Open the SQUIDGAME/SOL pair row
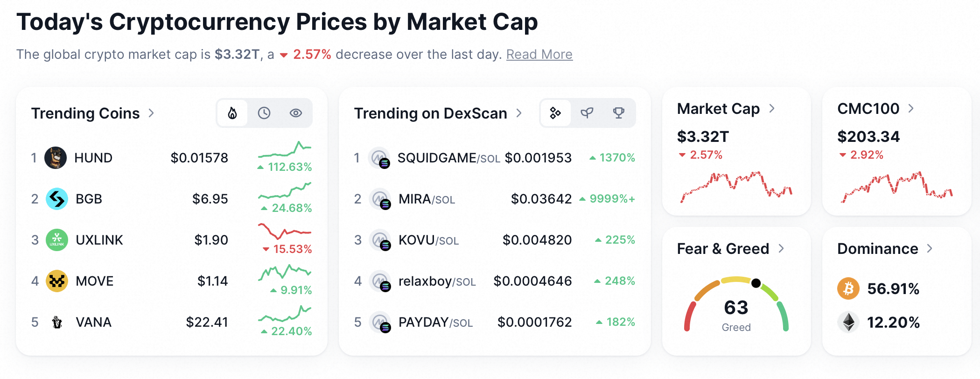This screenshot has height=379, width=980. 495,158
